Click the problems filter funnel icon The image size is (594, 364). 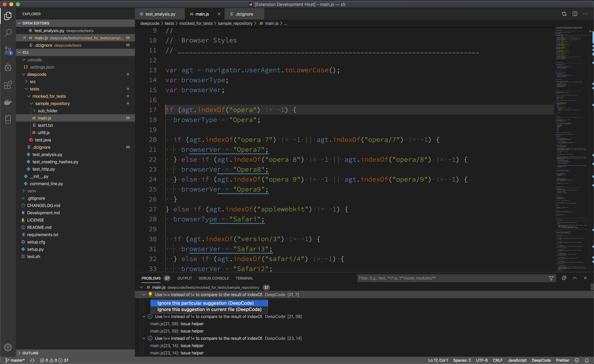pos(551,278)
